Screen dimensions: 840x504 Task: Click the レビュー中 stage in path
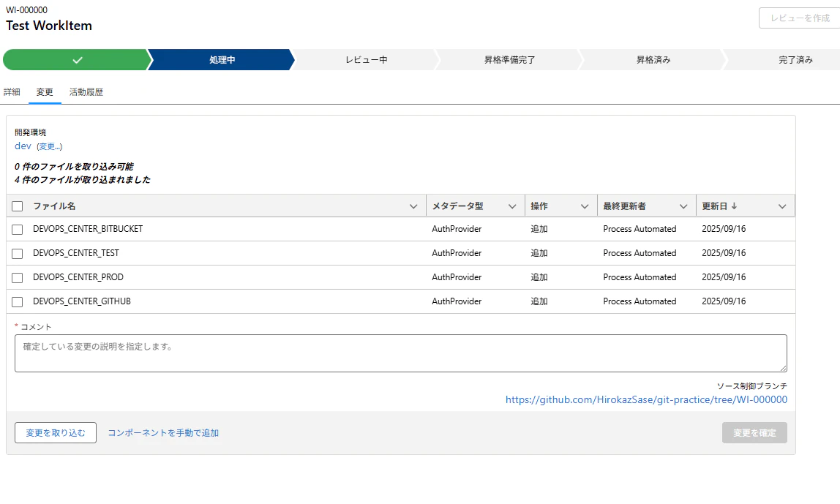point(366,60)
